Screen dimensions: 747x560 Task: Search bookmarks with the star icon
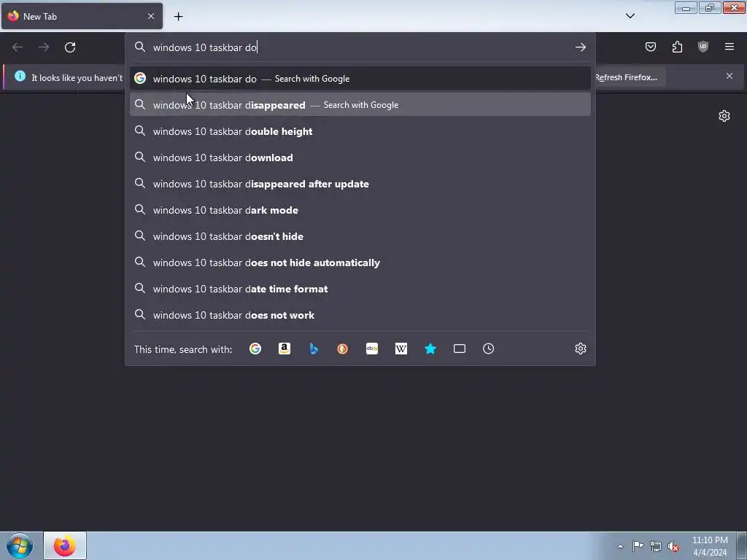[430, 349]
